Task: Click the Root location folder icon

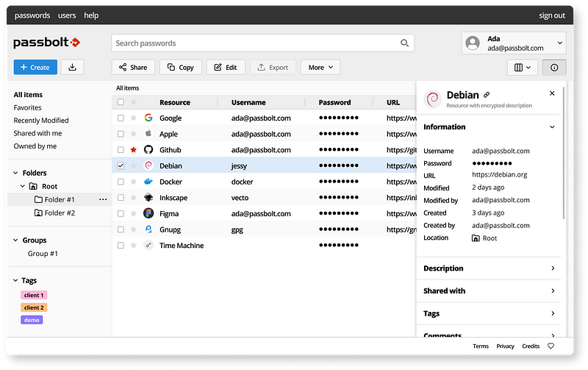Action: pyautogui.click(x=476, y=238)
